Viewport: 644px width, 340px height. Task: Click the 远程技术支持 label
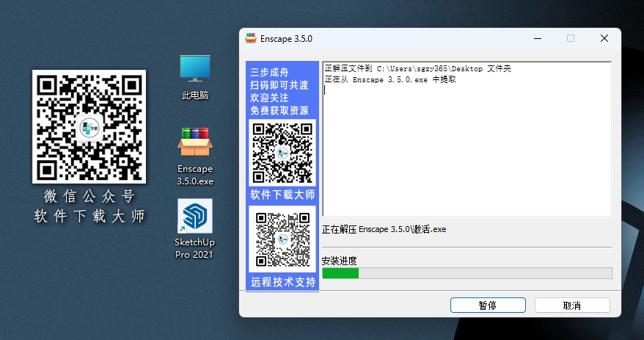283,282
